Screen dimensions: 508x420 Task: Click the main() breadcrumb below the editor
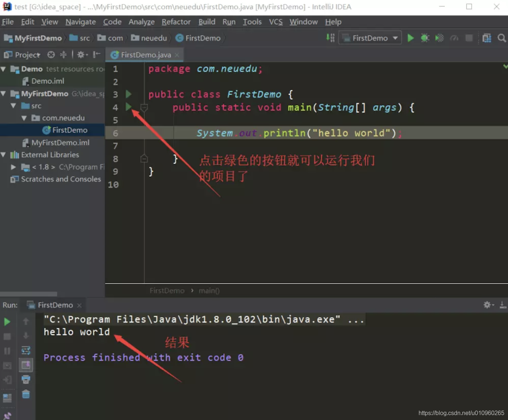209,291
